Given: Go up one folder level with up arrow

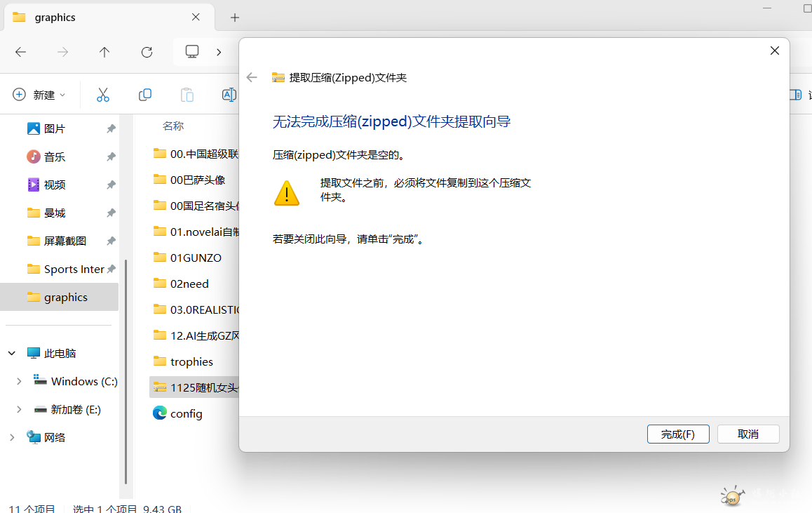Looking at the screenshot, I should point(104,52).
